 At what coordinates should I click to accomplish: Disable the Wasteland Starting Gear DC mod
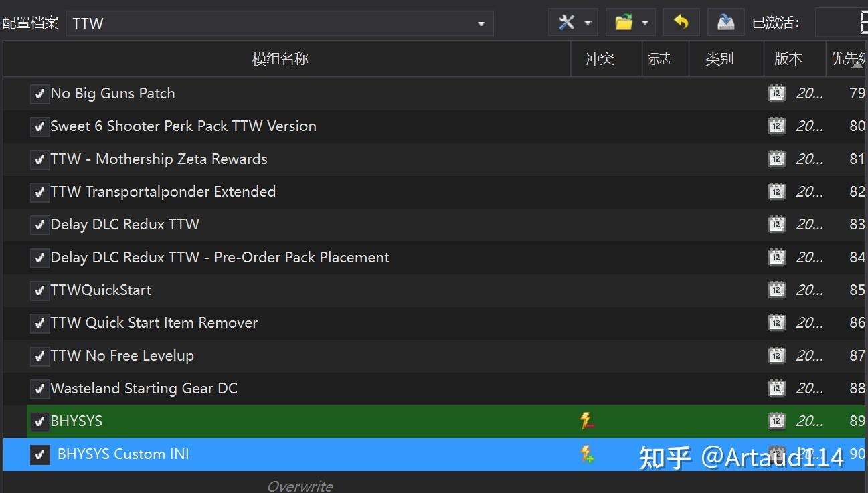(x=39, y=388)
